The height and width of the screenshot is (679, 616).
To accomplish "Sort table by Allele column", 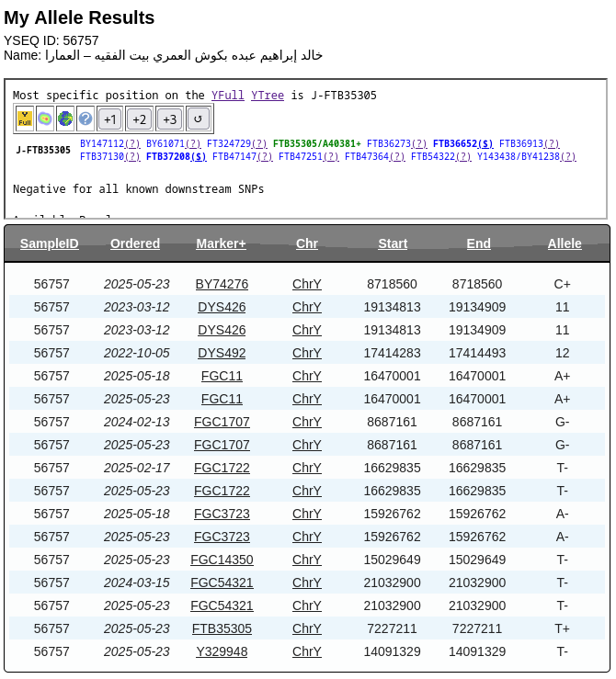I will [x=565, y=243].
